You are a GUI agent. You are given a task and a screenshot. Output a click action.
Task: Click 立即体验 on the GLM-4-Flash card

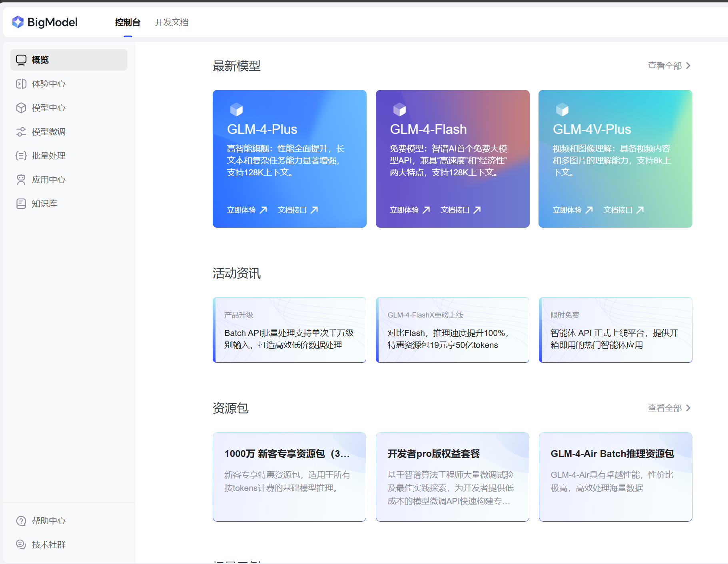(410, 210)
